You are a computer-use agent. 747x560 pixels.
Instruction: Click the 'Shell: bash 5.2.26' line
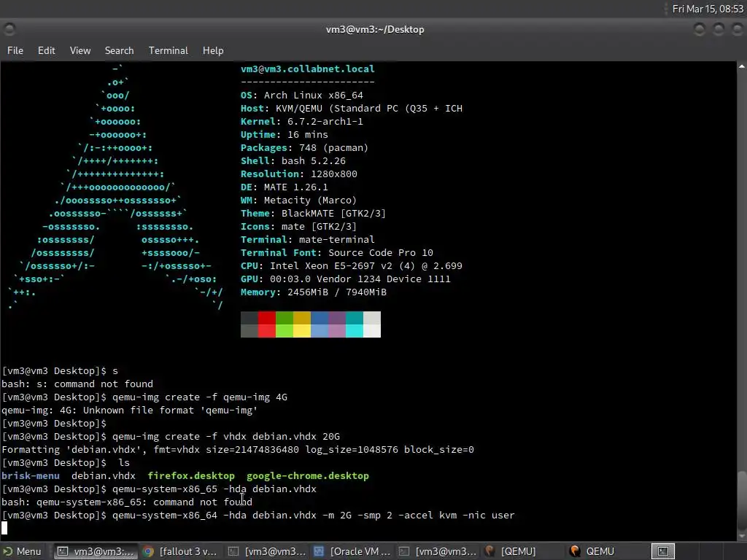click(x=293, y=161)
